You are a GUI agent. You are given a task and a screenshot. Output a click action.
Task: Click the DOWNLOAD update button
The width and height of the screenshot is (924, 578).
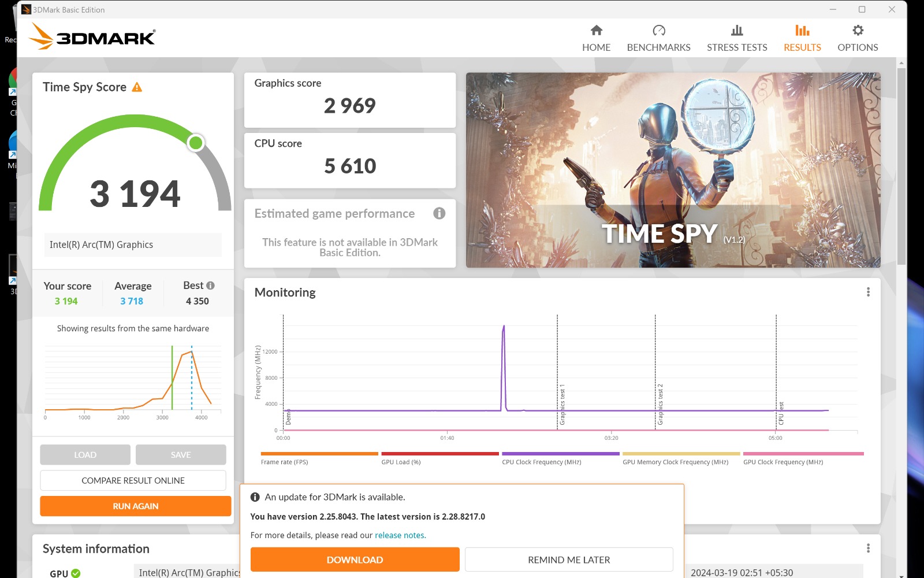pyautogui.click(x=355, y=560)
